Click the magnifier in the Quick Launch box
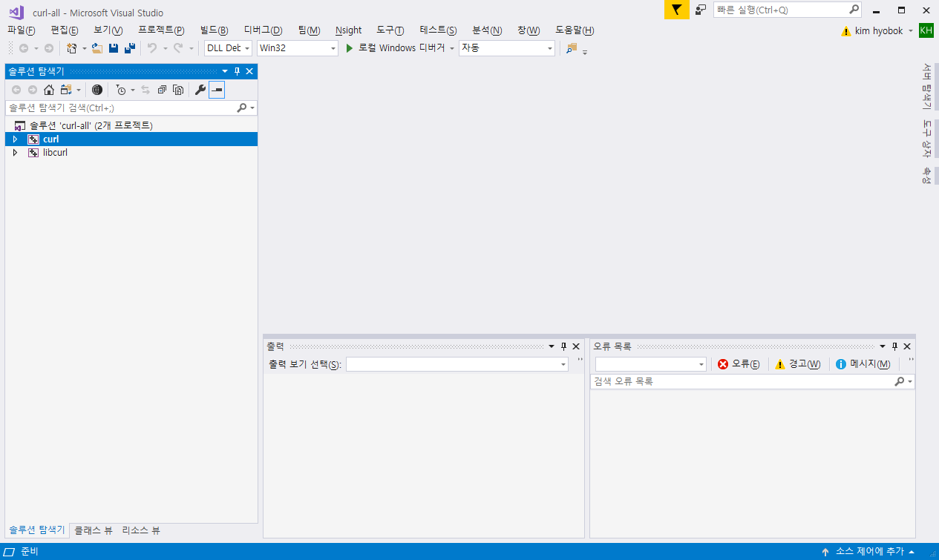The image size is (939, 560). pos(854,10)
